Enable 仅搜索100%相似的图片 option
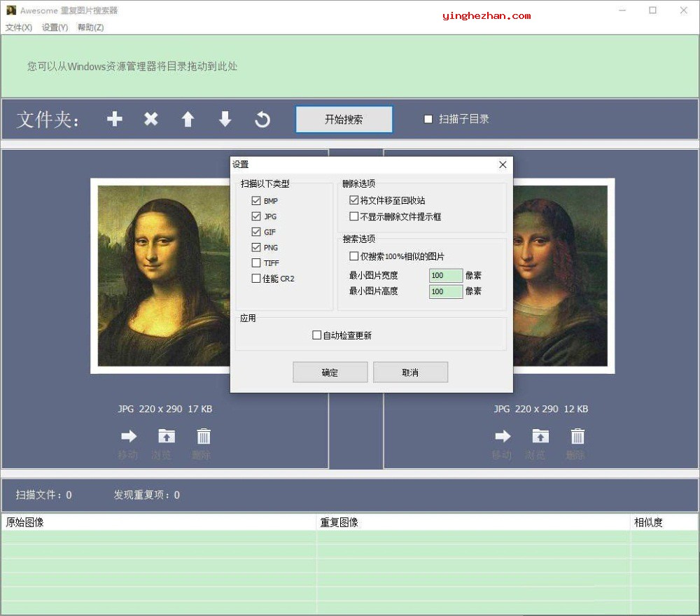700x616 pixels. click(x=353, y=256)
